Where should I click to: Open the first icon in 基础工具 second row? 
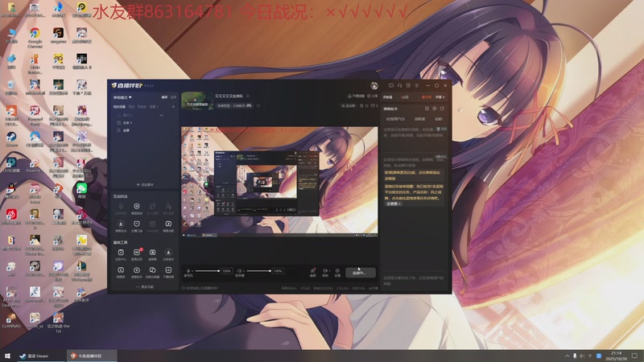pos(121,270)
